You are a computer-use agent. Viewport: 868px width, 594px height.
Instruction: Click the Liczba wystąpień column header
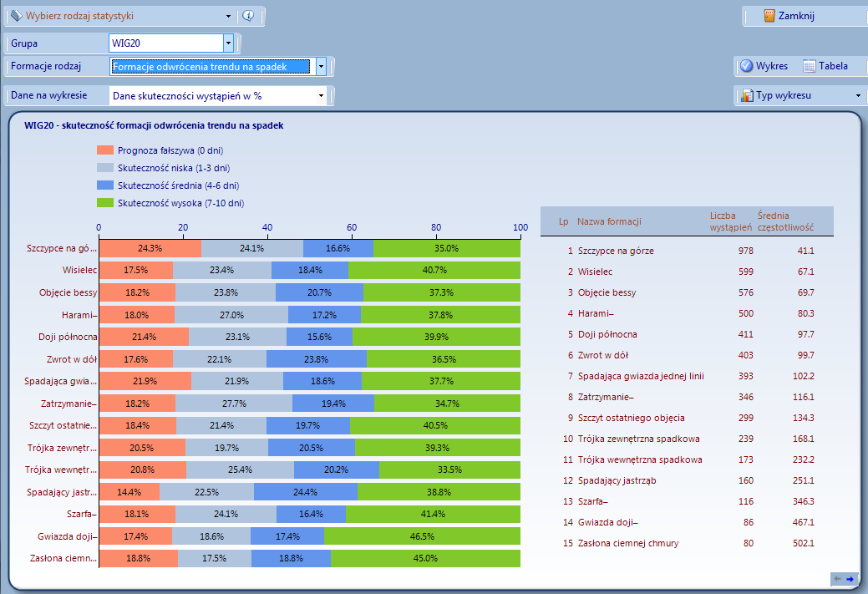point(731,221)
